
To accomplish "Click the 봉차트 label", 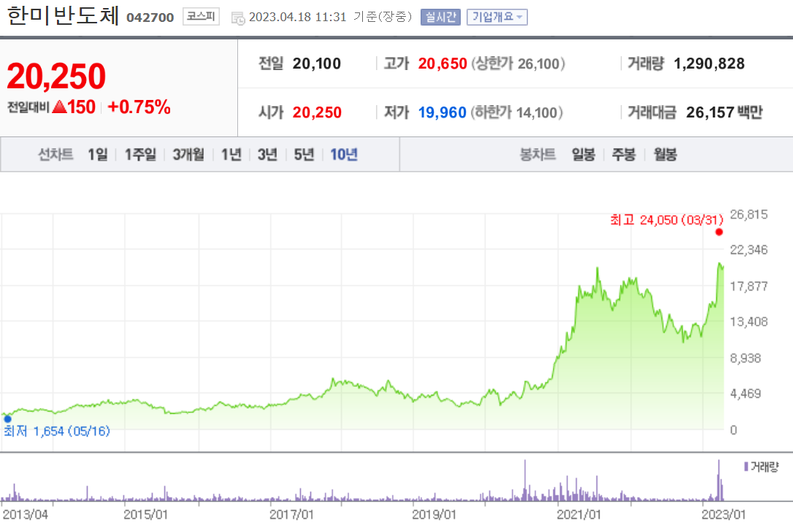I will (x=538, y=154).
